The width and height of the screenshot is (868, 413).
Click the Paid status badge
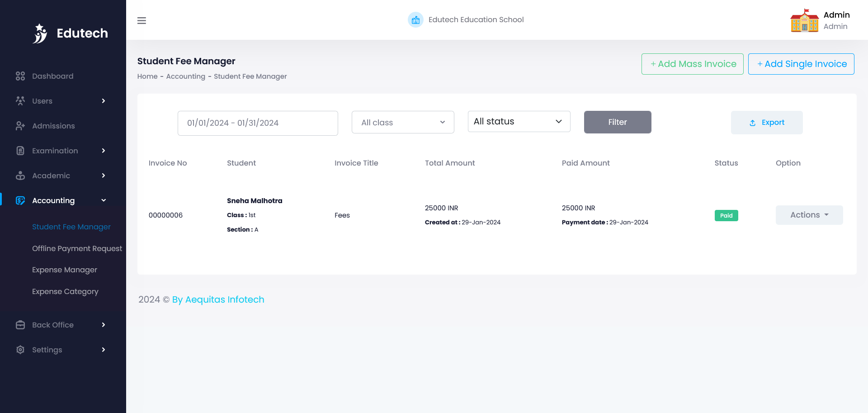click(726, 215)
